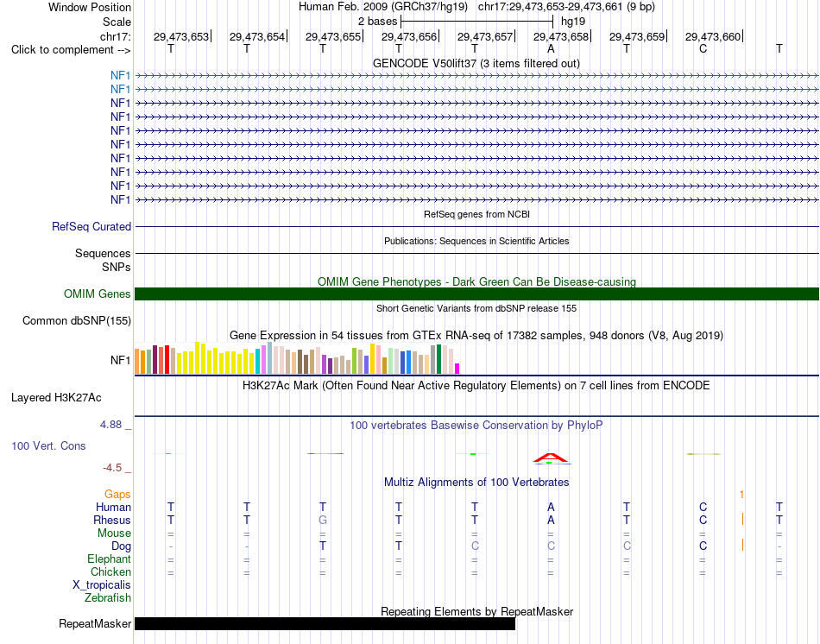Viewport: 820px width, 644px height.
Task: Click the orange '1' in the Gaps row
Action: [x=741, y=494]
